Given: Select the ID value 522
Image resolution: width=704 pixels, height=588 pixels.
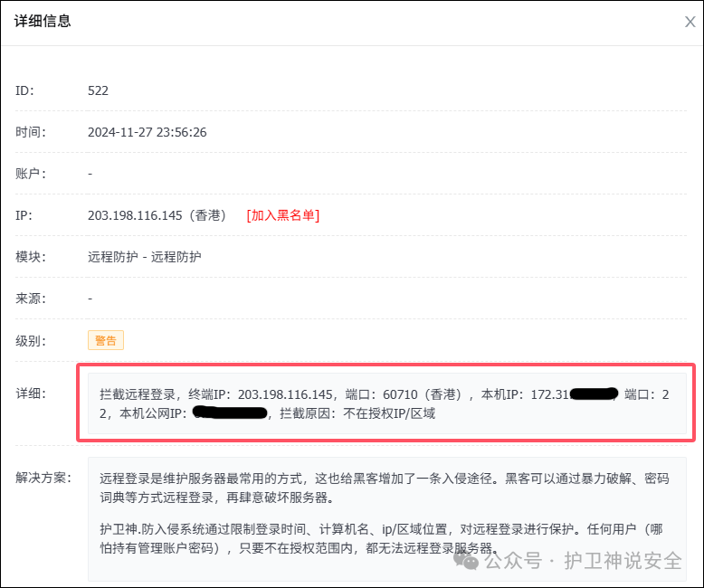Looking at the screenshot, I should click(98, 90).
